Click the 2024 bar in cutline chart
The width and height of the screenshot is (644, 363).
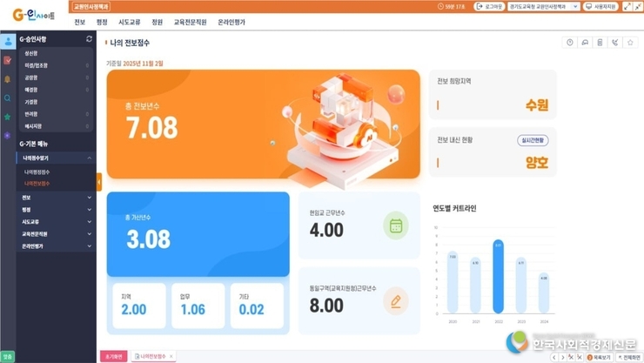pos(544,292)
